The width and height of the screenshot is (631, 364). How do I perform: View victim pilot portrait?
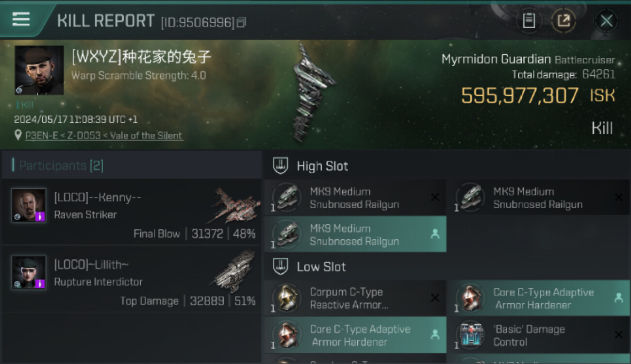coord(39,70)
